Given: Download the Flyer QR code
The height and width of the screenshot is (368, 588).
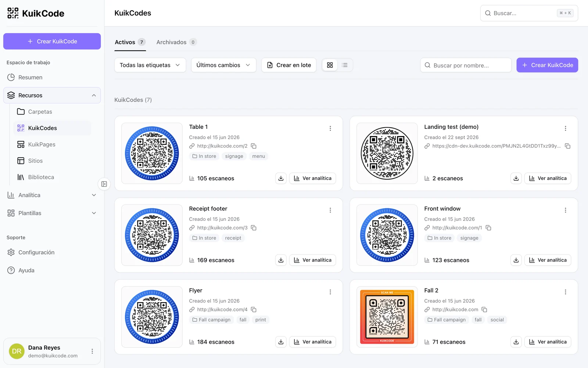Looking at the screenshot, I should pos(281,342).
